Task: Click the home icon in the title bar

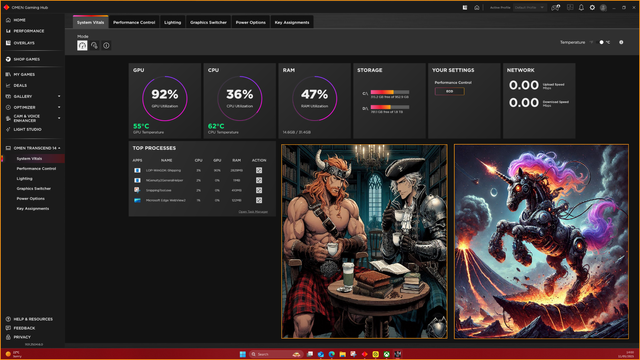Action: pos(476,7)
